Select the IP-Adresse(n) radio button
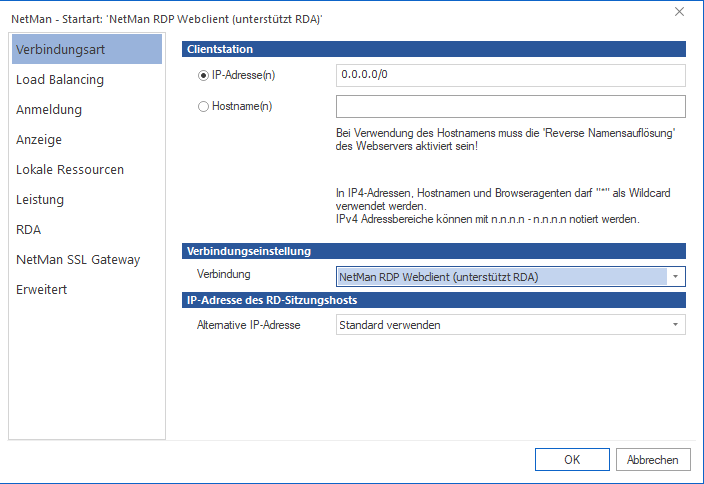Viewport: 704px width, 484px height. pos(205,75)
